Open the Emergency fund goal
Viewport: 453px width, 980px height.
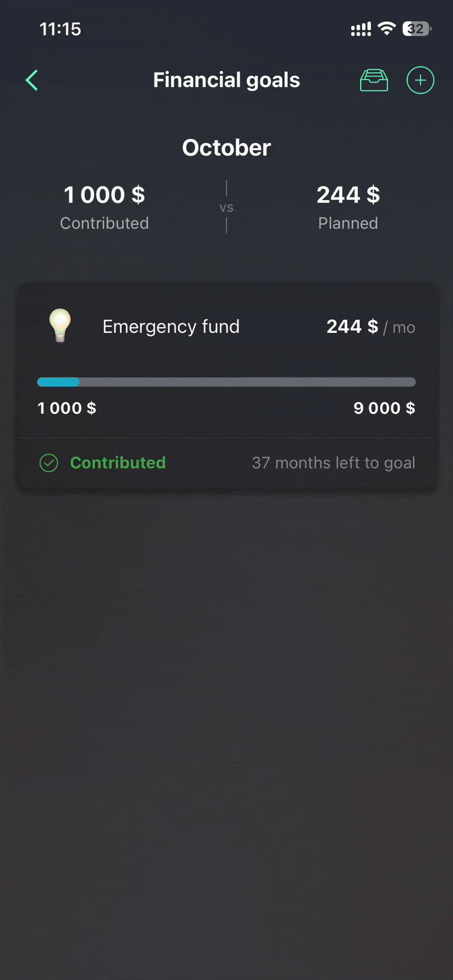point(171,327)
